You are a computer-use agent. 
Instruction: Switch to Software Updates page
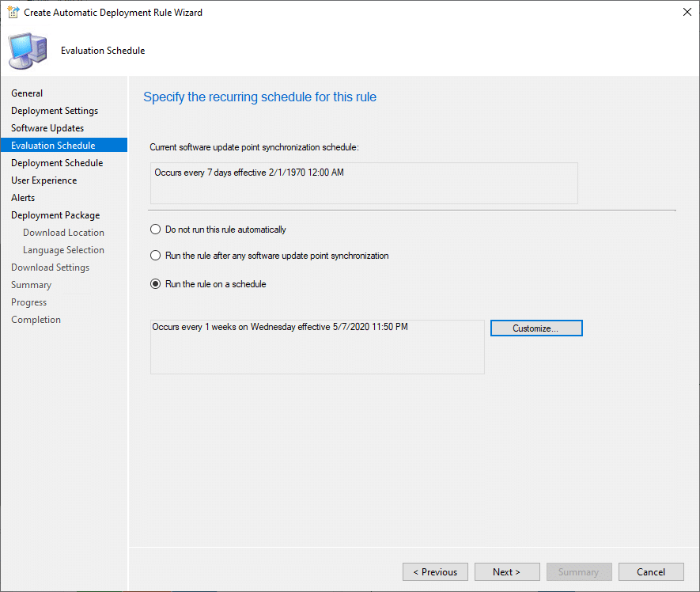point(47,128)
